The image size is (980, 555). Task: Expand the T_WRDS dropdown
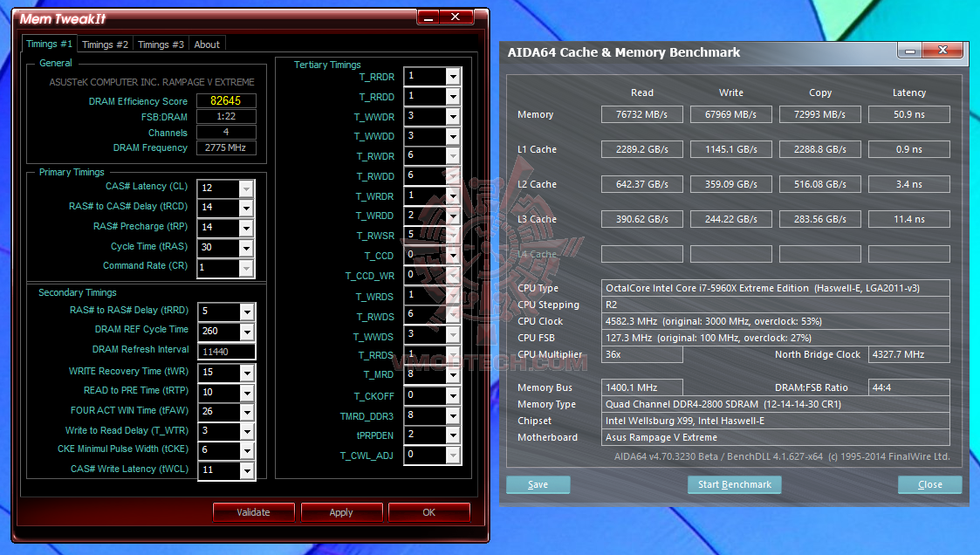(453, 295)
